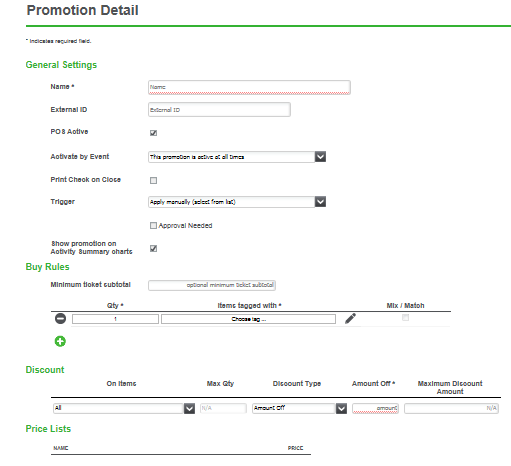
Task: Click the Choose tag field
Action: tap(248, 319)
